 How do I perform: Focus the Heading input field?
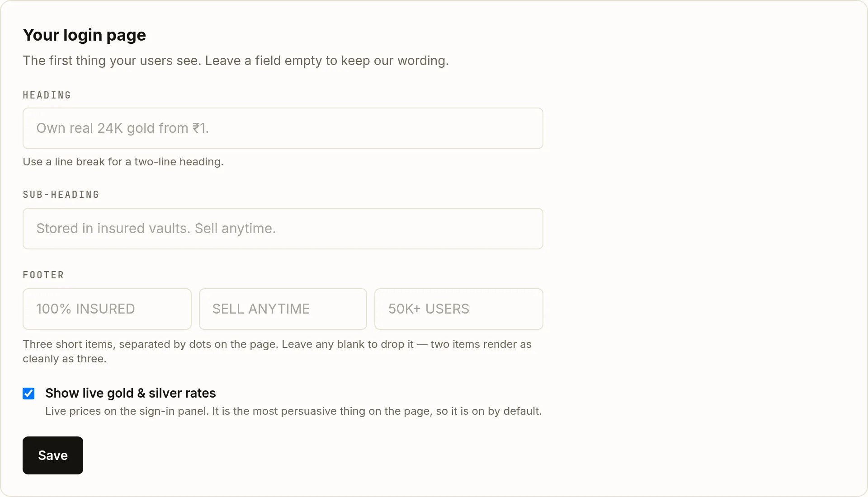(x=283, y=128)
